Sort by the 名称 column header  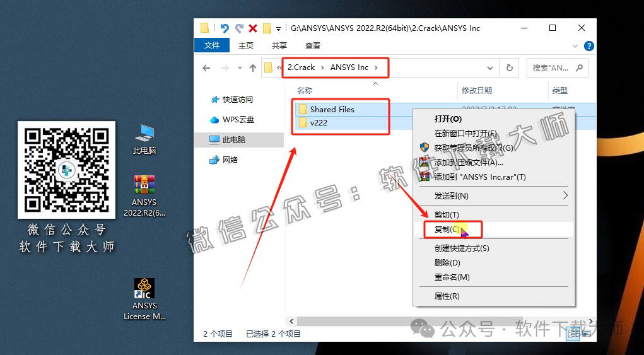(x=305, y=90)
